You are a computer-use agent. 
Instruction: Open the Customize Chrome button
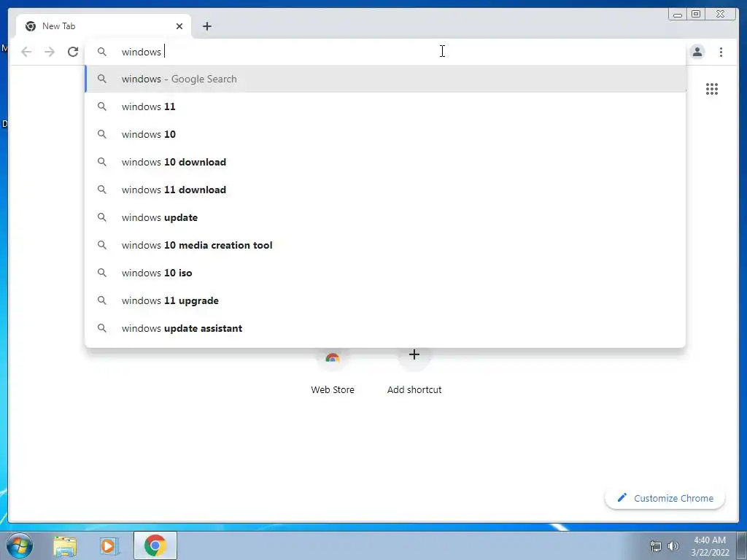(665, 498)
